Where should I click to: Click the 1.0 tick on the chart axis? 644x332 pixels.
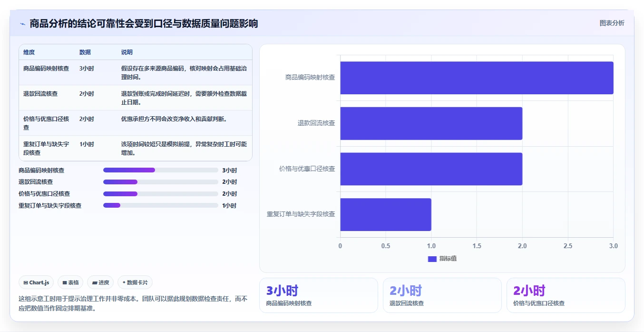[x=431, y=246]
